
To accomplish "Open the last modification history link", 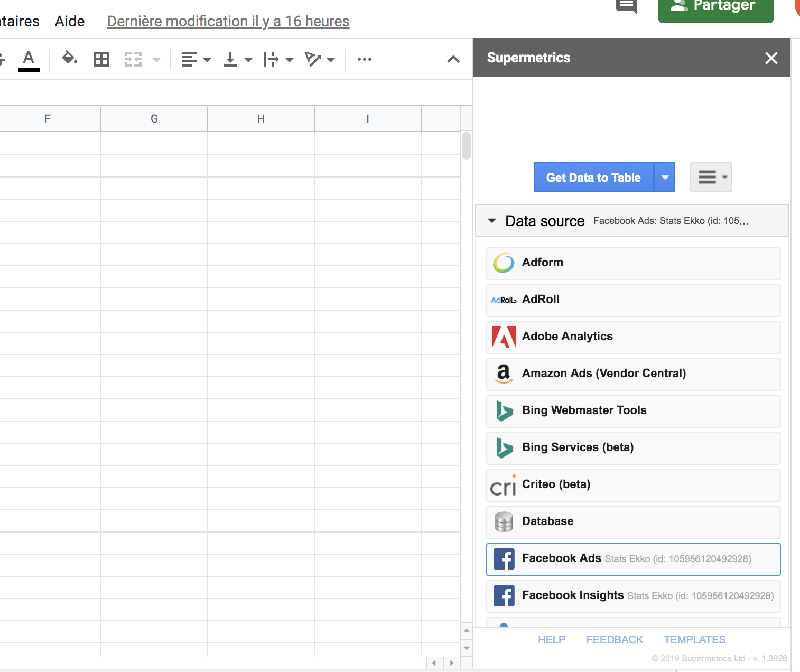I will pos(228,21).
